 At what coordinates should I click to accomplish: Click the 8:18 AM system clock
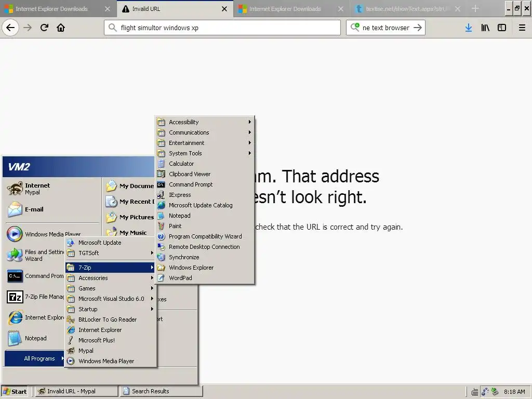514,392
